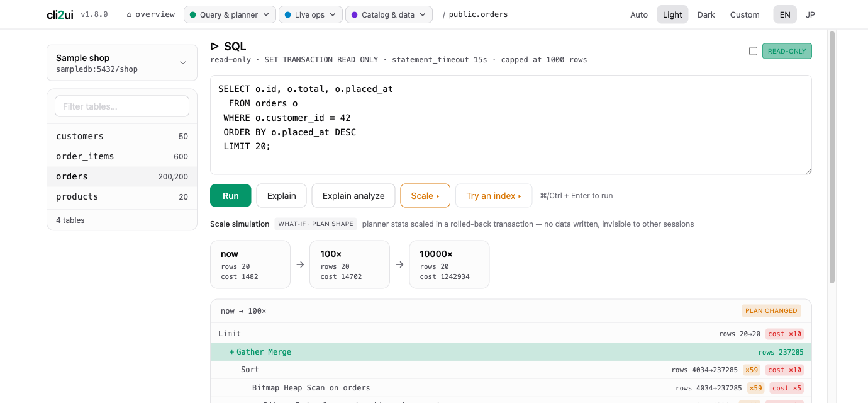
Task: Open the Try an index menu
Action: coord(494,196)
